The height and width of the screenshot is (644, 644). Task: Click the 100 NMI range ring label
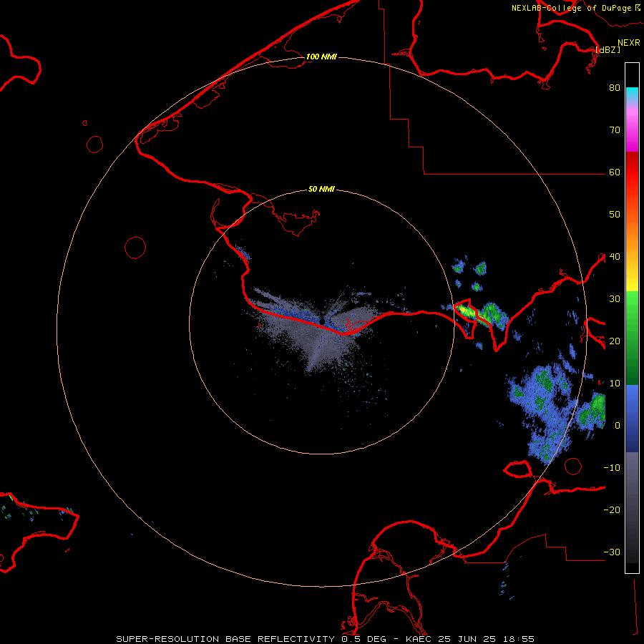[x=321, y=57]
